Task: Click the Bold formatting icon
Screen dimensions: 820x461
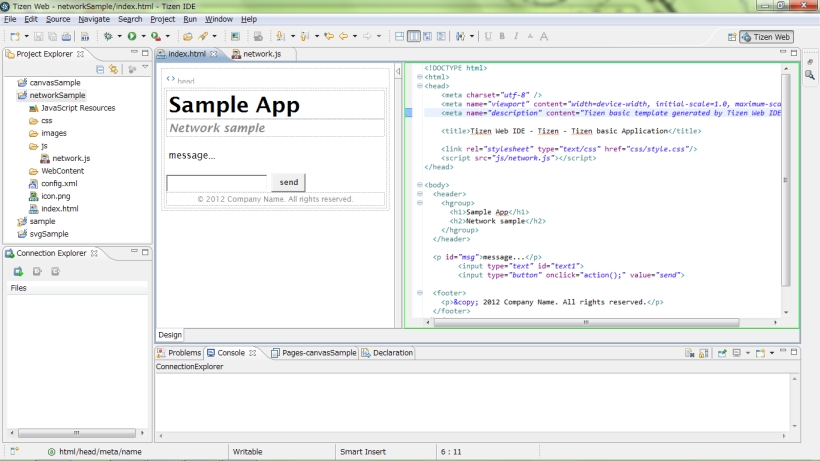Action: (502, 36)
